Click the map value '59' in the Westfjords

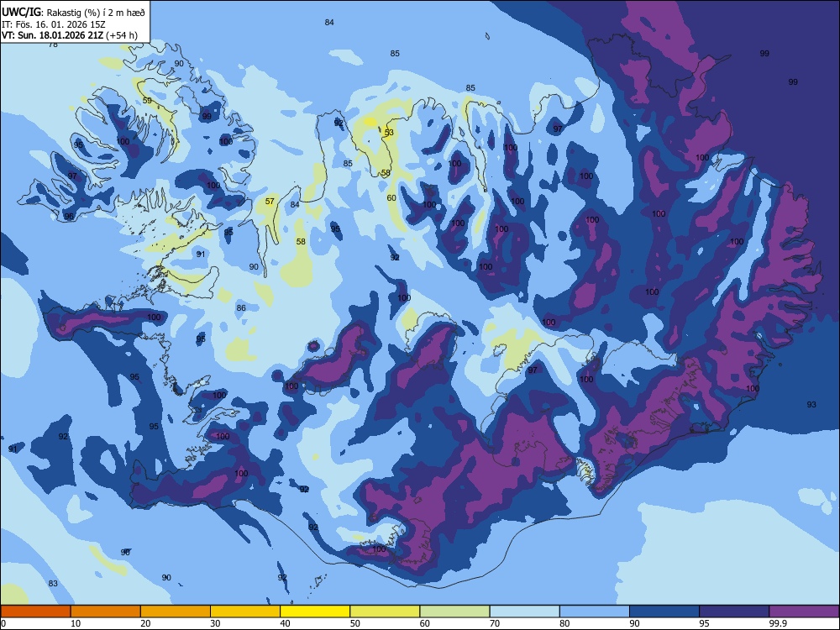[147, 101]
